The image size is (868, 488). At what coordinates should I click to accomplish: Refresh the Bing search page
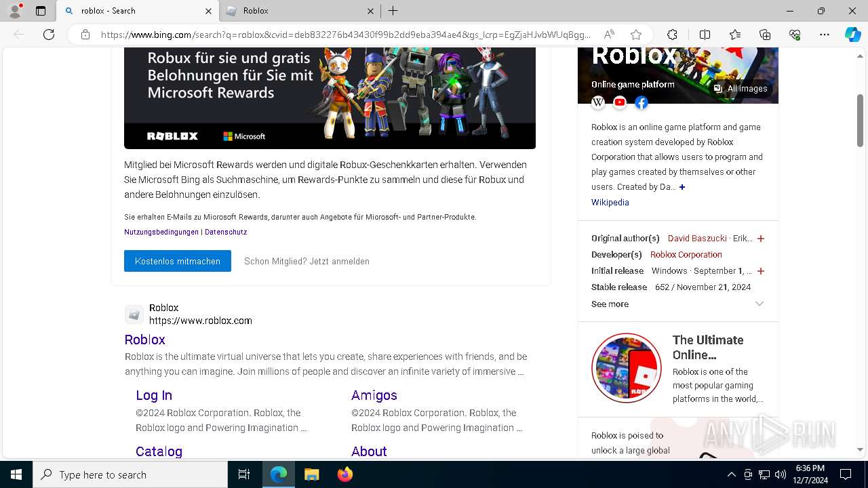[49, 35]
